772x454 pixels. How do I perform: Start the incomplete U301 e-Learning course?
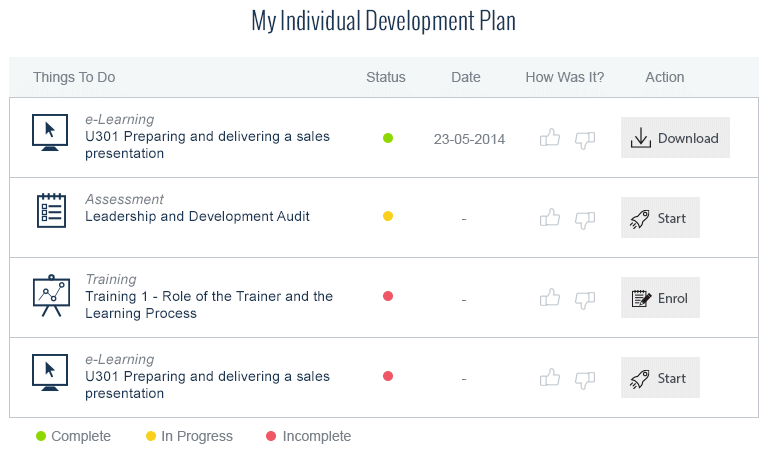pyautogui.click(x=660, y=378)
